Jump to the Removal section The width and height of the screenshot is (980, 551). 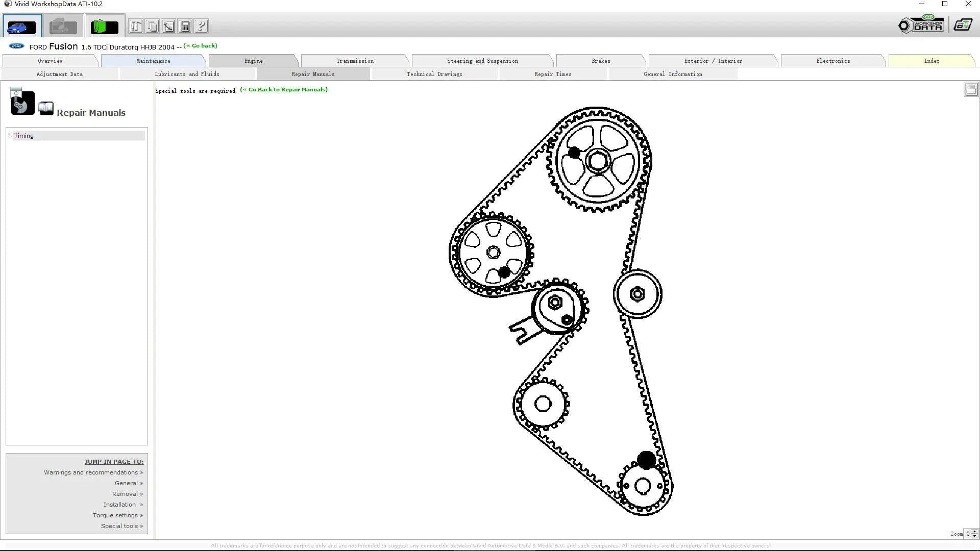pyautogui.click(x=126, y=493)
